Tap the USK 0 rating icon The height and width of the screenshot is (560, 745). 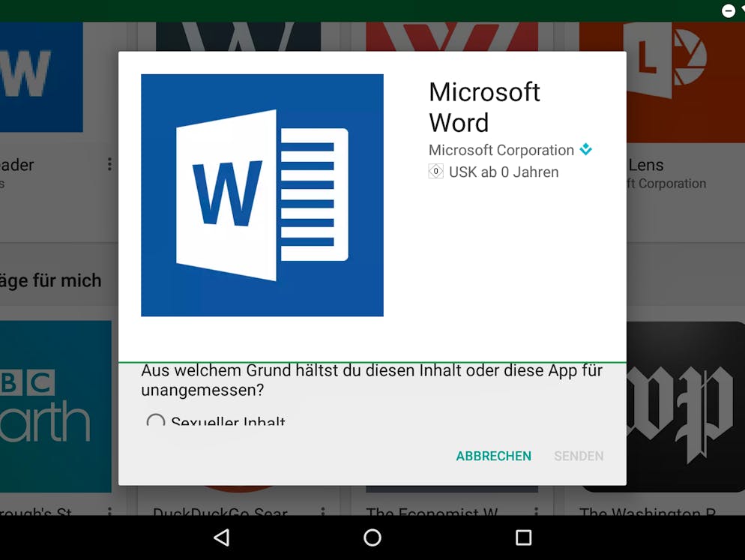coord(435,171)
